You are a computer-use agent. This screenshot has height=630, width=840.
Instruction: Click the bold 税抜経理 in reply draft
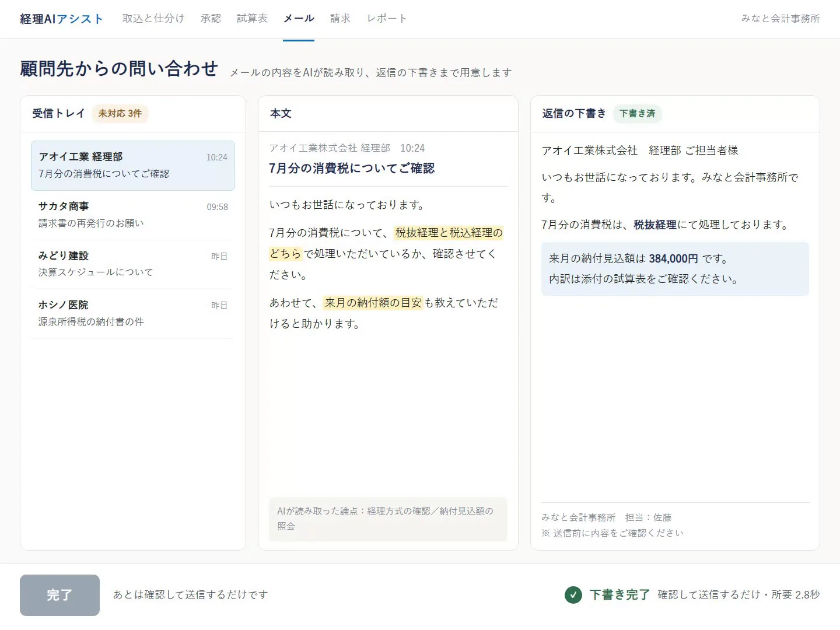coord(655,225)
